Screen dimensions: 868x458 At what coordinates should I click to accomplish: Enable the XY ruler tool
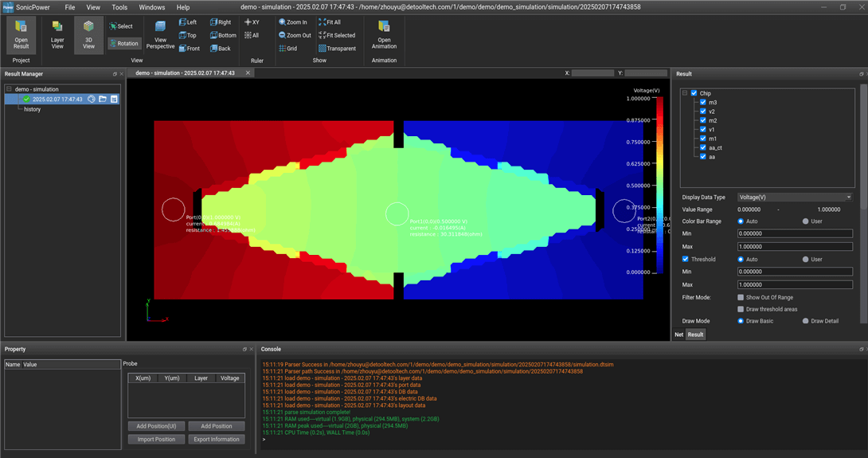tap(252, 22)
